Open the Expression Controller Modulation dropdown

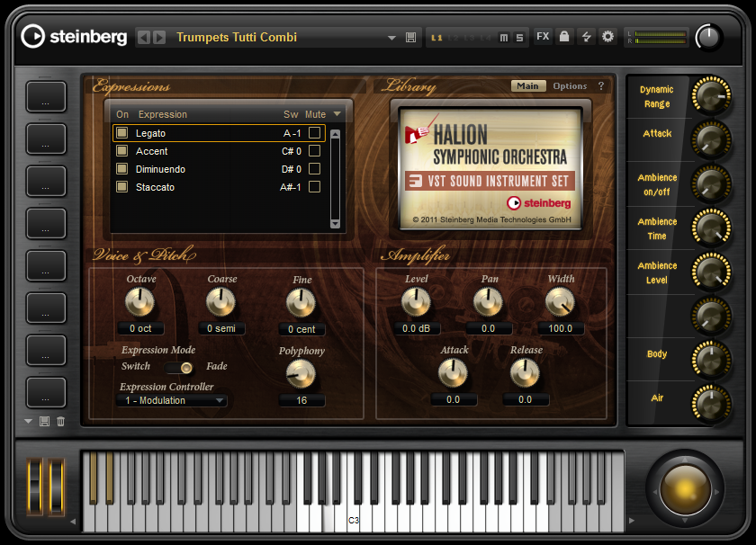click(171, 400)
